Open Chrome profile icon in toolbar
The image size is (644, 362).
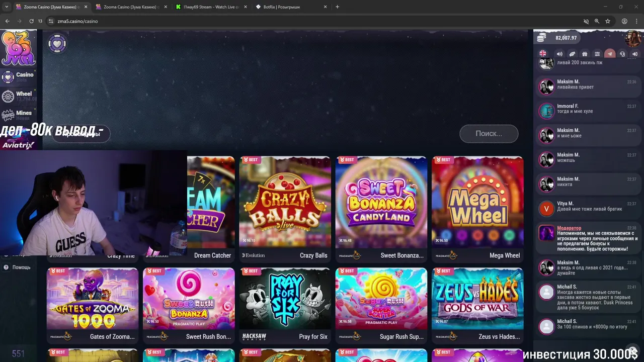coord(624,21)
